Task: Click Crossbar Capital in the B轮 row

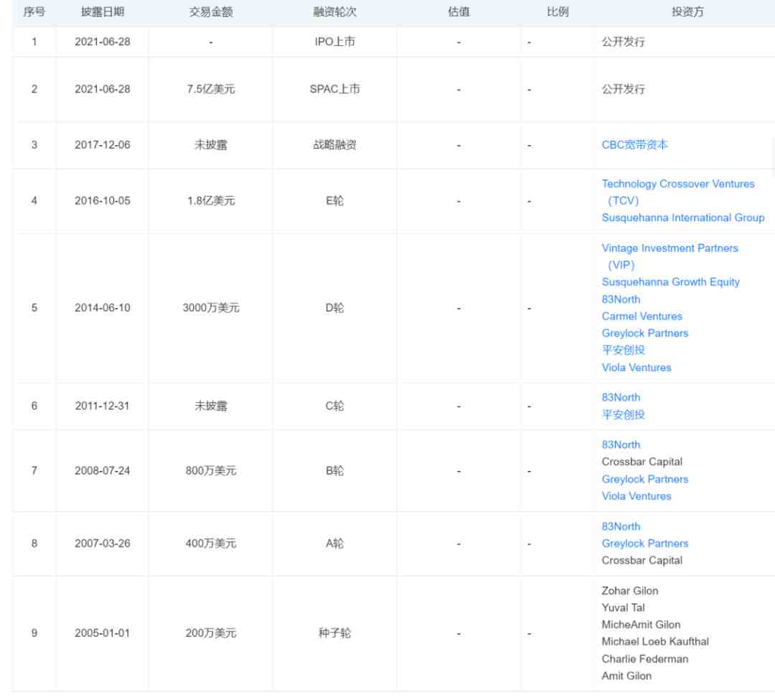Action: (x=642, y=462)
